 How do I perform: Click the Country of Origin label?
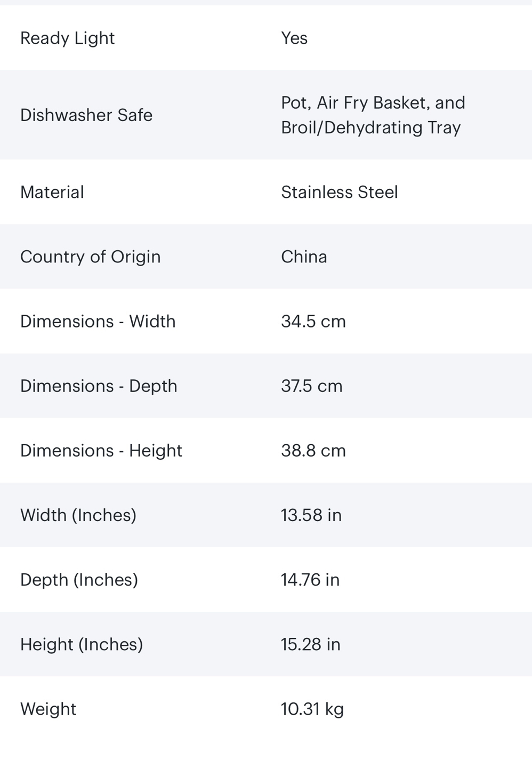click(90, 257)
